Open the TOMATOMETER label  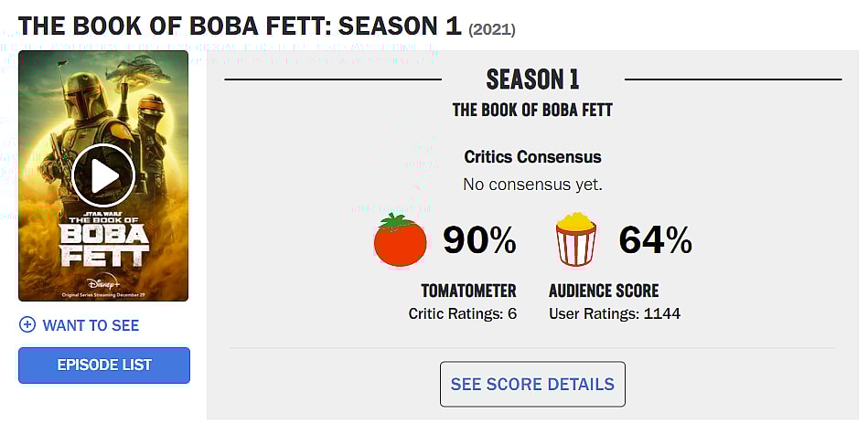click(468, 291)
